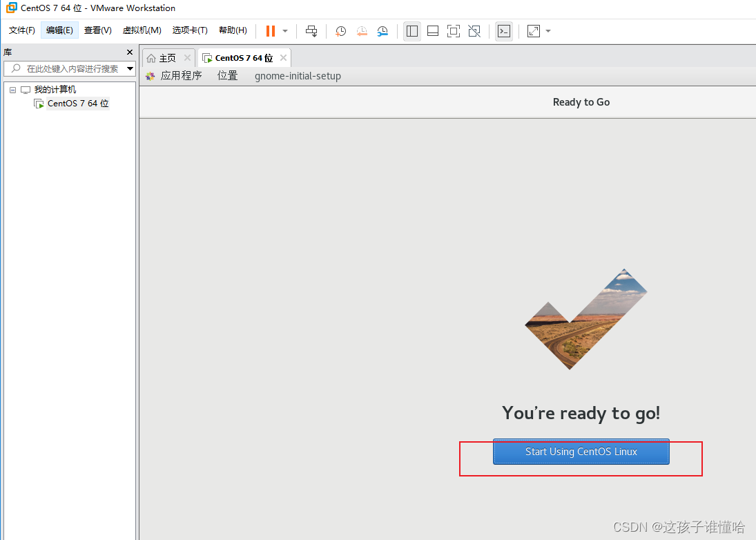Pause the virtual machine with the orange button
The height and width of the screenshot is (540, 756).
[271, 31]
